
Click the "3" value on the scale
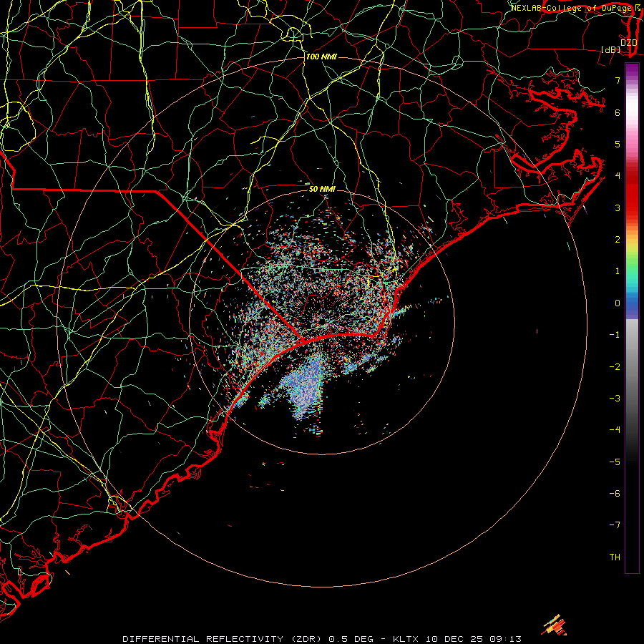[x=618, y=208]
